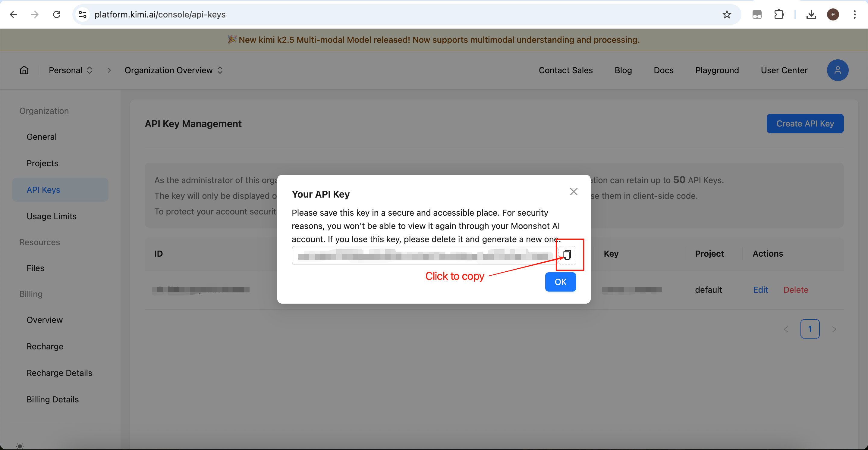Open the Playground menu item
This screenshot has width=868, height=450.
click(717, 70)
